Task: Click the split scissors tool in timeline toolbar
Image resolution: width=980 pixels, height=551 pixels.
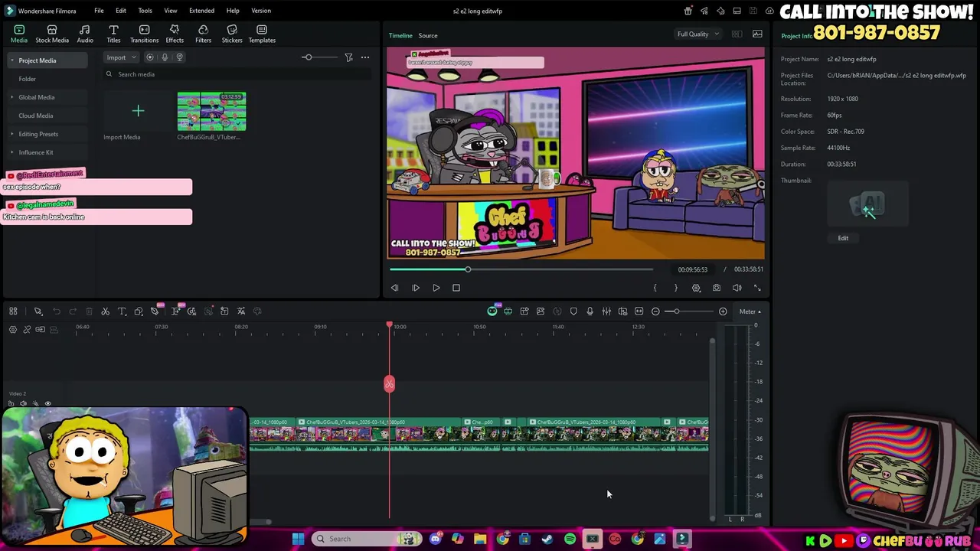Action: tap(106, 311)
